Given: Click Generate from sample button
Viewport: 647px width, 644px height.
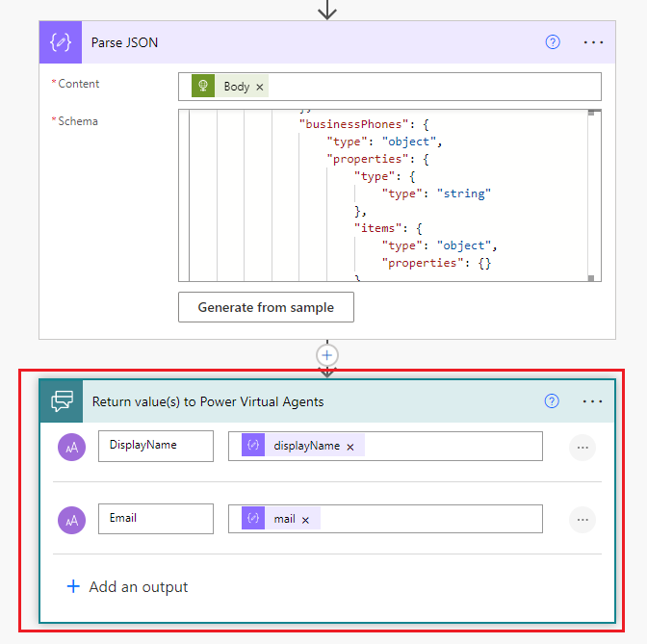Looking at the screenshot, I should click(266, 307).
